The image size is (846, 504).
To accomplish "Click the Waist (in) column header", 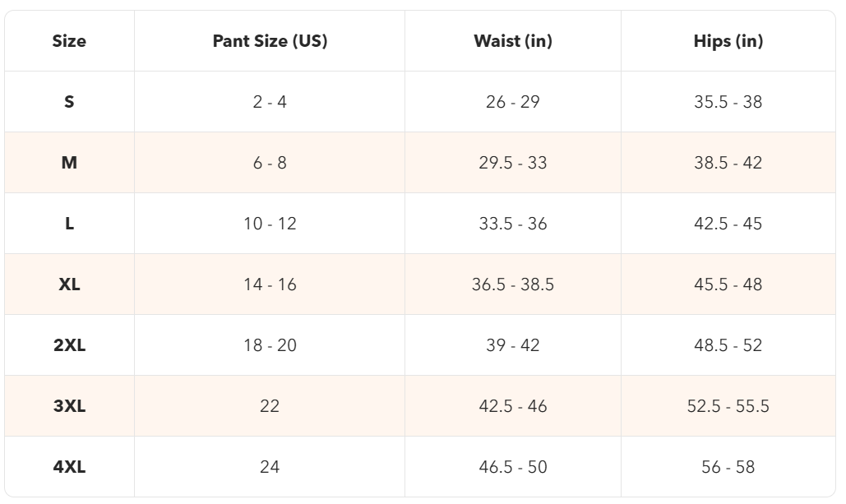I will 513,41.
